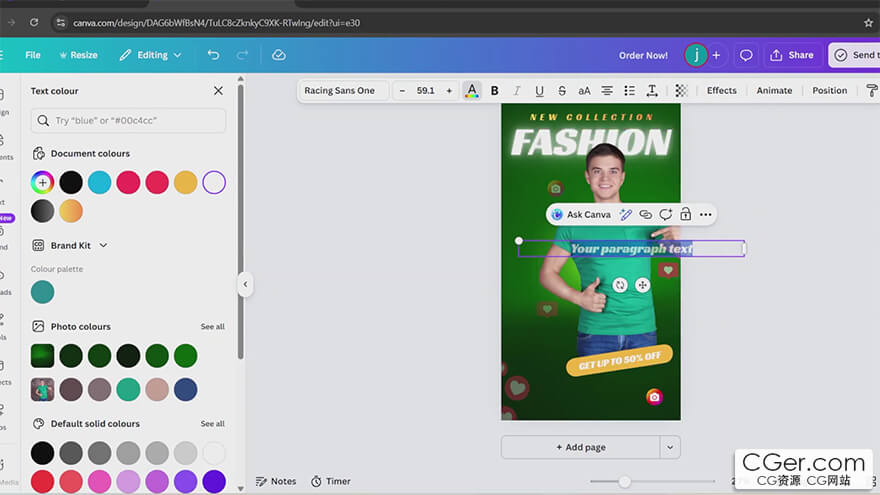Open the transparency checkerboard icon
The width and height of the screenshot is (880, 495).
click(x=681, y=91)
